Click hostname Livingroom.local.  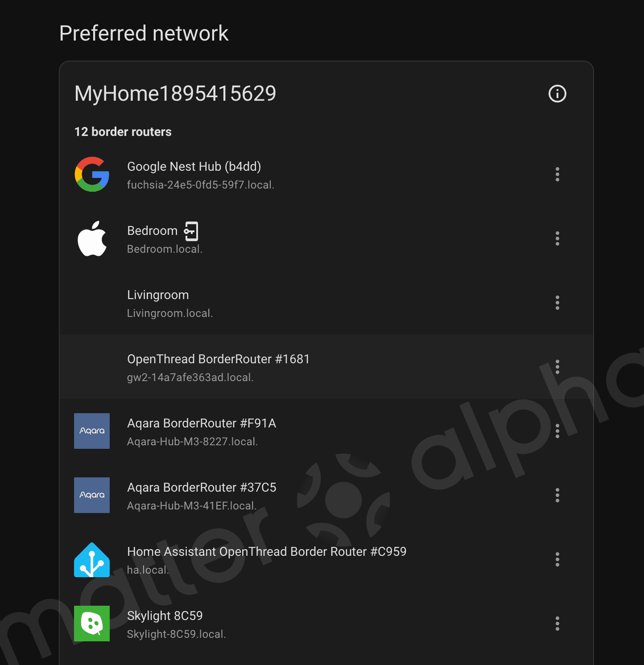coord(170,313)
